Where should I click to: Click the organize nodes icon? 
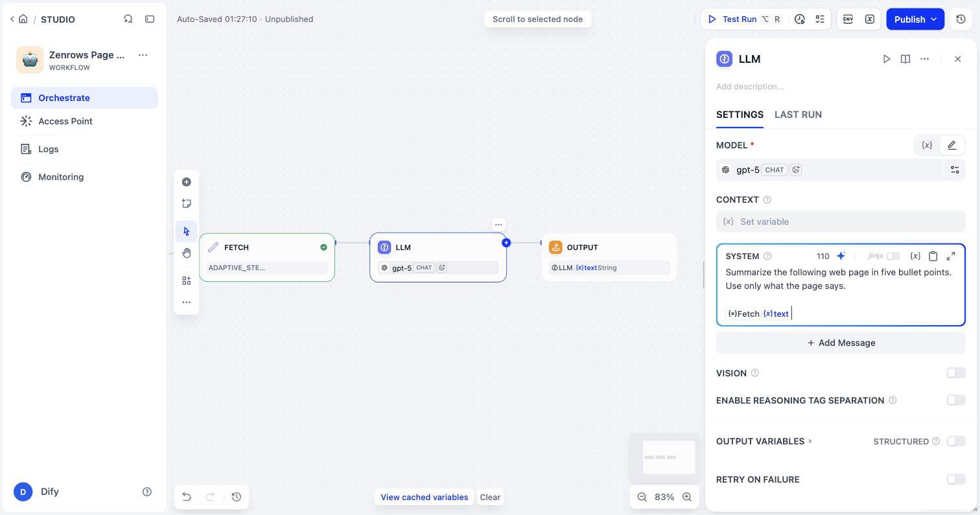click(187, 280)
